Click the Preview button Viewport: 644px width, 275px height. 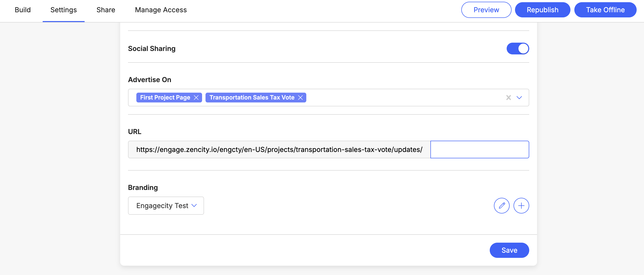coord(486,10)
